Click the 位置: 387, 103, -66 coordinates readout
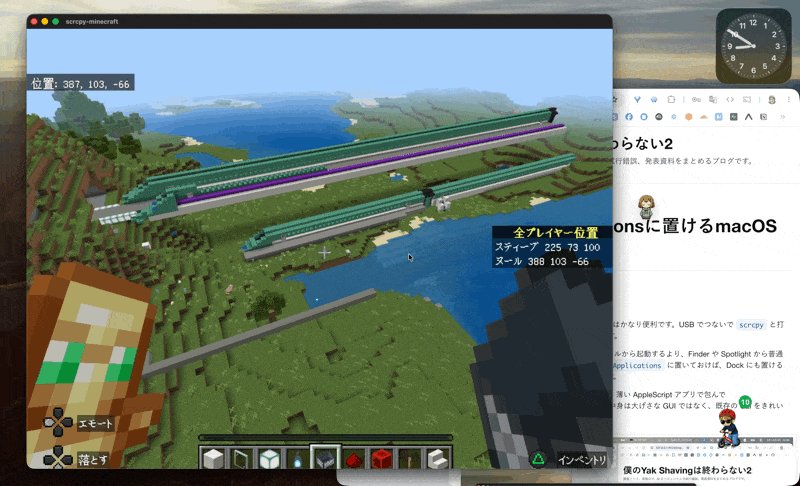 click(81, 84)
